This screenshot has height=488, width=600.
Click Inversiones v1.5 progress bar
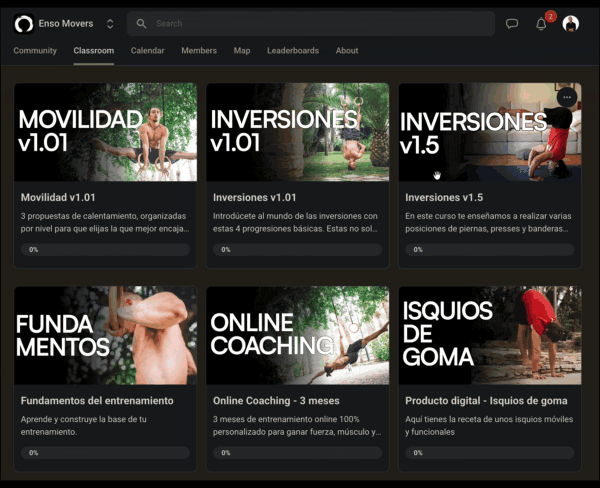pos(490,250)
